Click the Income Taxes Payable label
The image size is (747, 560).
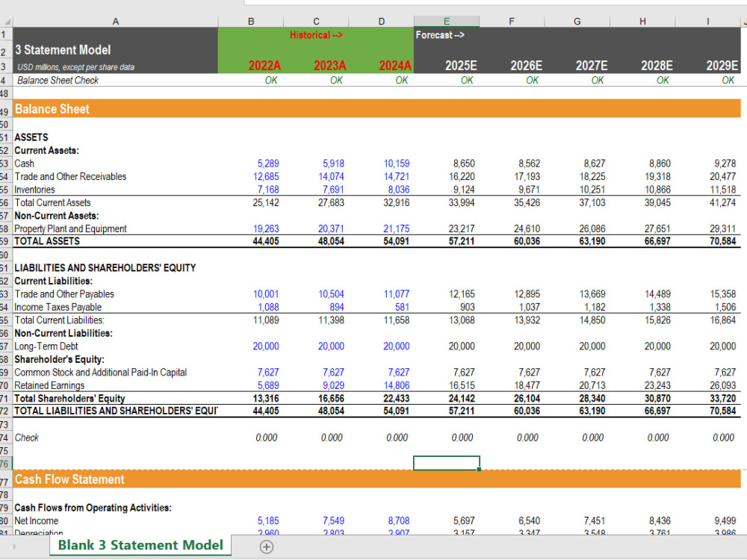pyautogui.click(x=58, y=307)
